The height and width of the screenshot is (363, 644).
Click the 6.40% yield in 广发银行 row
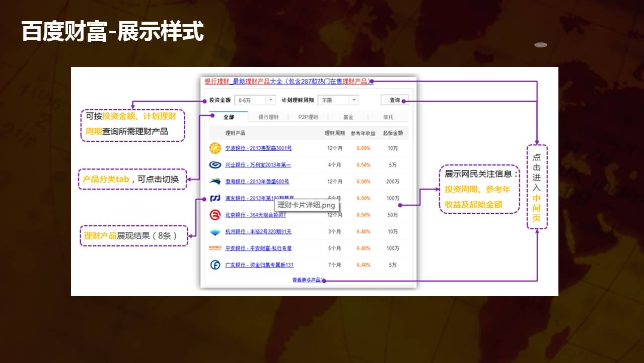pos(364,265)
